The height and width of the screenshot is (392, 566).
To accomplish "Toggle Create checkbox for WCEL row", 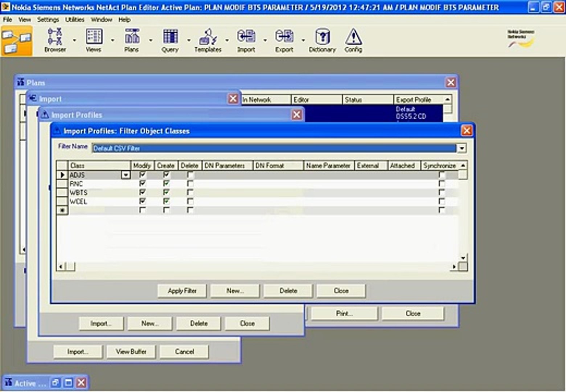I will [x=166, y=201].
